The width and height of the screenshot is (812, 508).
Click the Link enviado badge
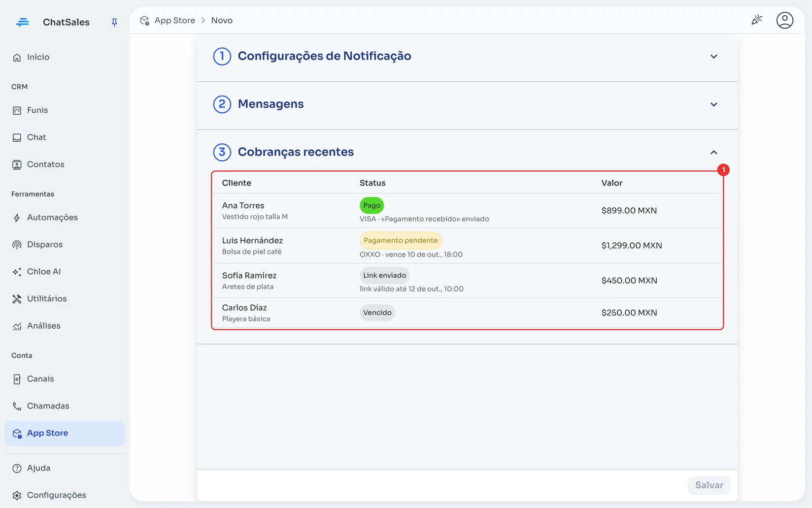click(384, 275)
